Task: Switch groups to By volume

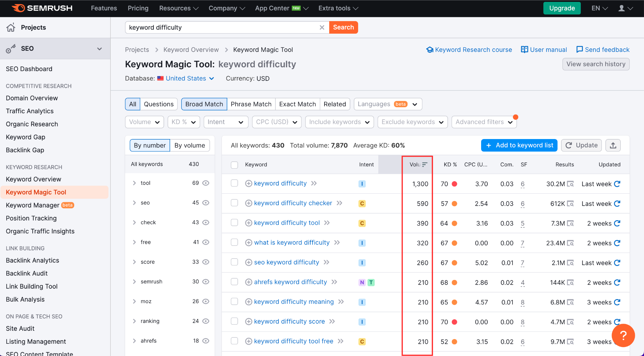Action: point(190,145)
